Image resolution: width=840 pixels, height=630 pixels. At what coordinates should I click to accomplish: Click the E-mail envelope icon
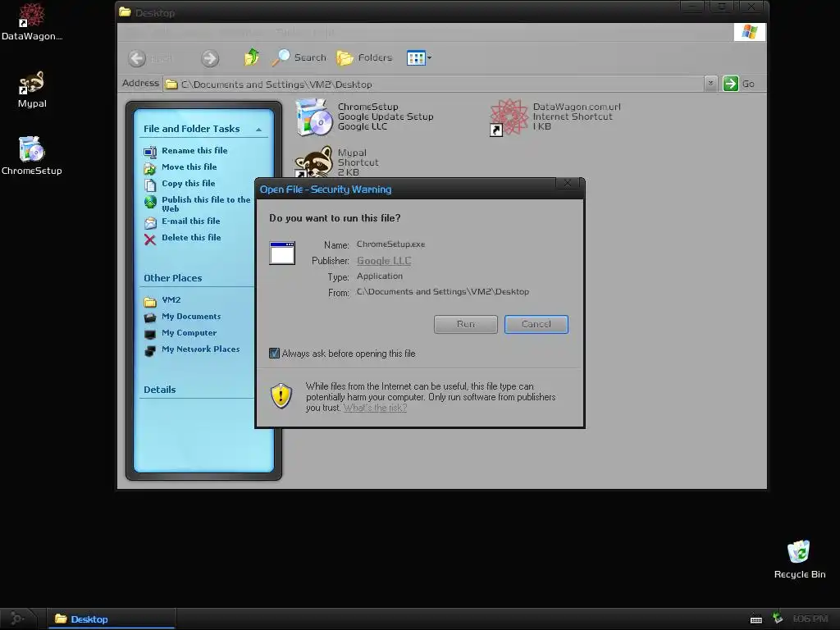pyautogui.click(x=150, y=222)
